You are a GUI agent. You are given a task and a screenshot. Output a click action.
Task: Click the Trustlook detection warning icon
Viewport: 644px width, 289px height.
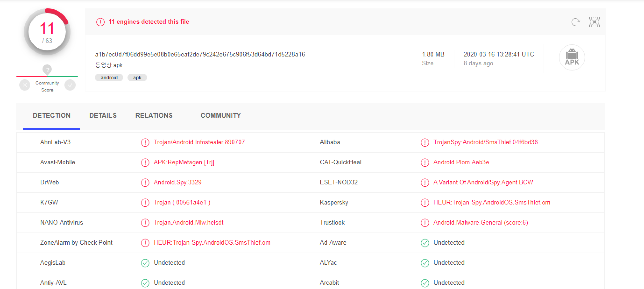(x=425, y=222)
